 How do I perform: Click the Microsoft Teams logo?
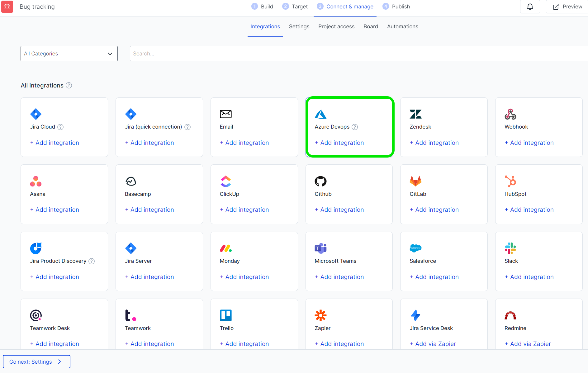point(320,248)
